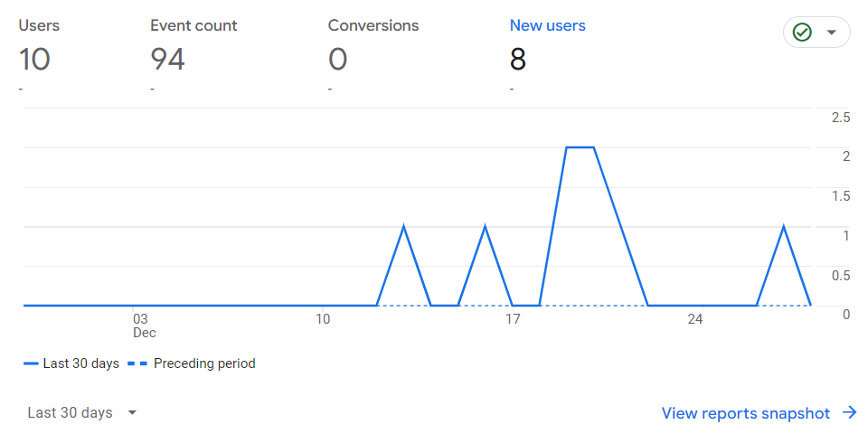
Task: Open the View reports snapshot link
Action: point(745,413)
